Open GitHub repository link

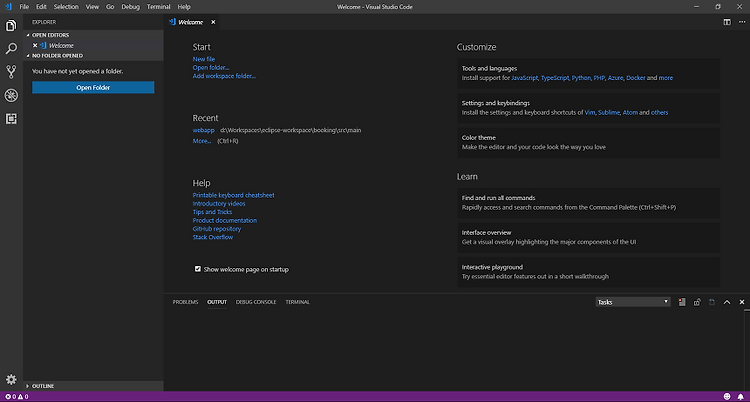coord(217,229)
